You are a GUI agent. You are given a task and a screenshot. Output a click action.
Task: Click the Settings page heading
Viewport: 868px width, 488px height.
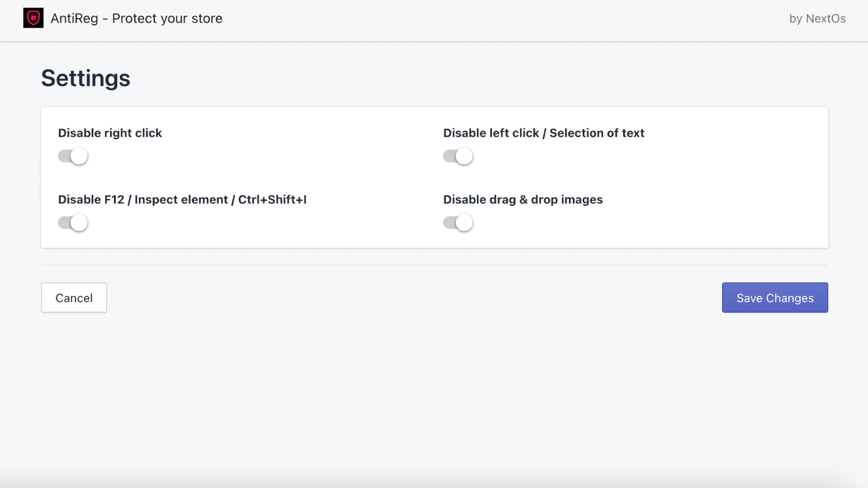pyautogui.click(x=86, y=78)
